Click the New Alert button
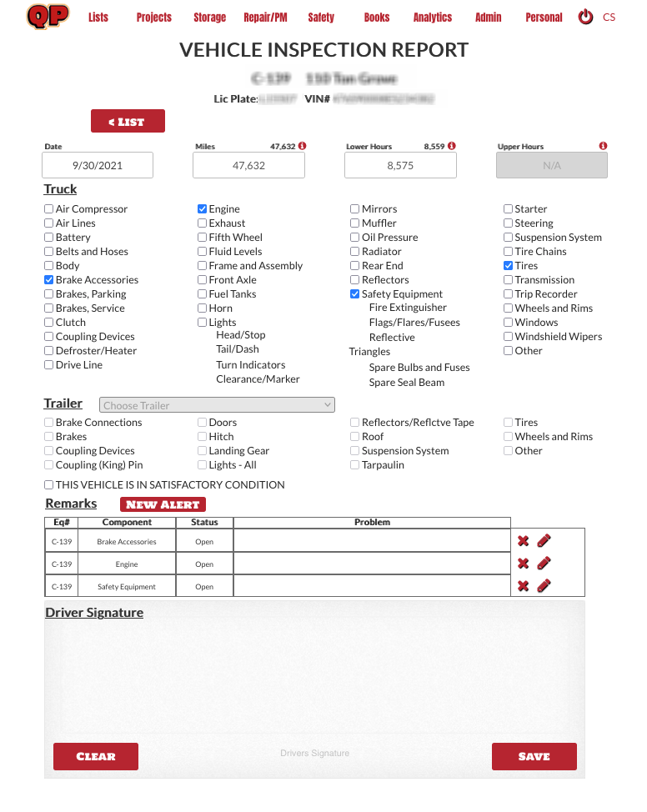This screenshot has width=647, height=812. click(163, 504)
